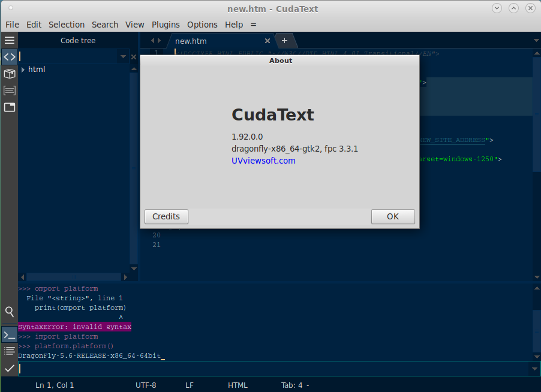
Task: Show the Tabs panel sidebar icon
Action: [9, 107]
